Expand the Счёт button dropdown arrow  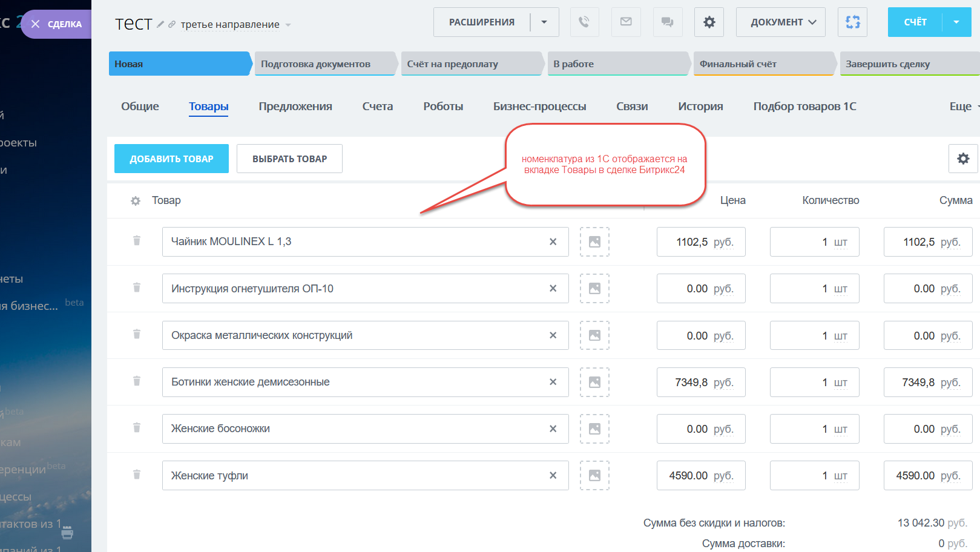pyautogui.click(x=956, y=22)
